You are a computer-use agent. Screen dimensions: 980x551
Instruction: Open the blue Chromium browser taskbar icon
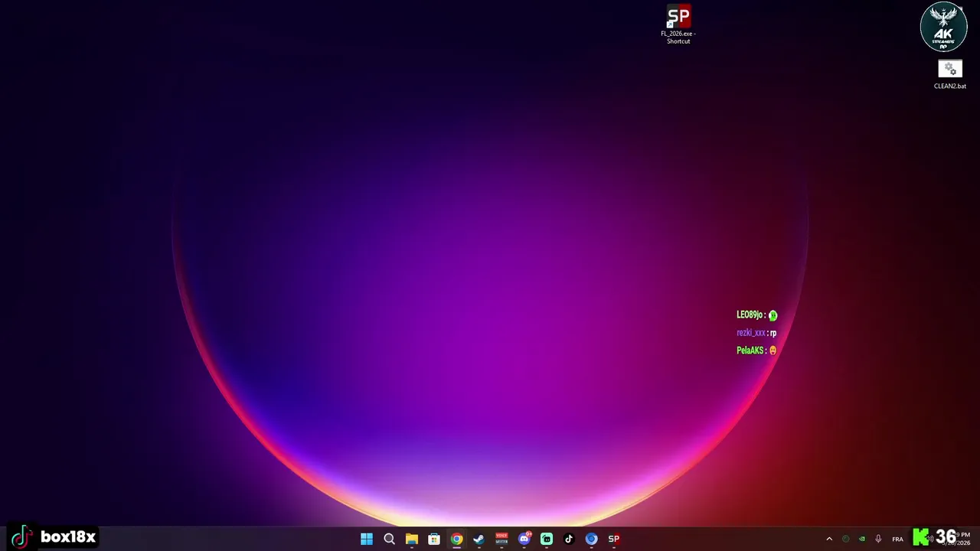pyautogui.click(x=591, y=539)
